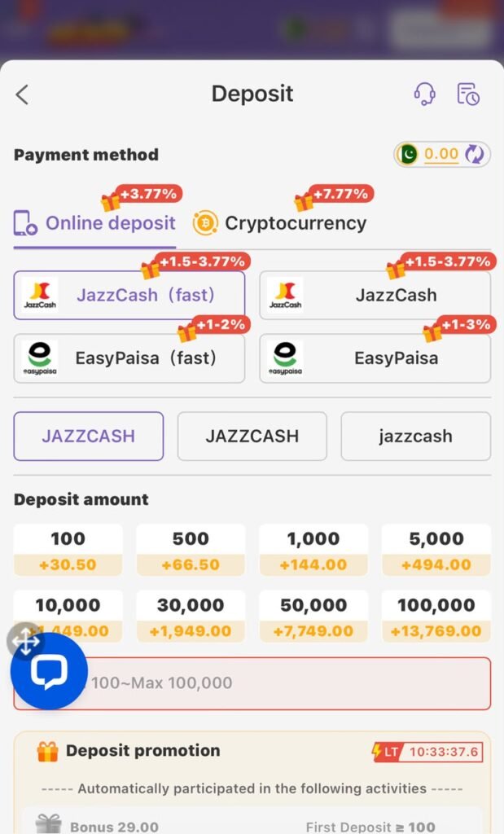Select regular EasyPaisa payment option

coord(375,358)
